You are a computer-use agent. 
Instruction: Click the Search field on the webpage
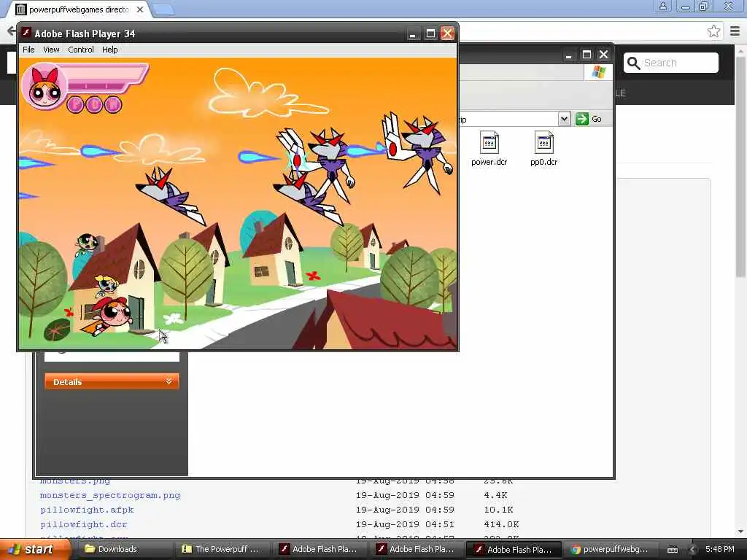click(671, 63)
